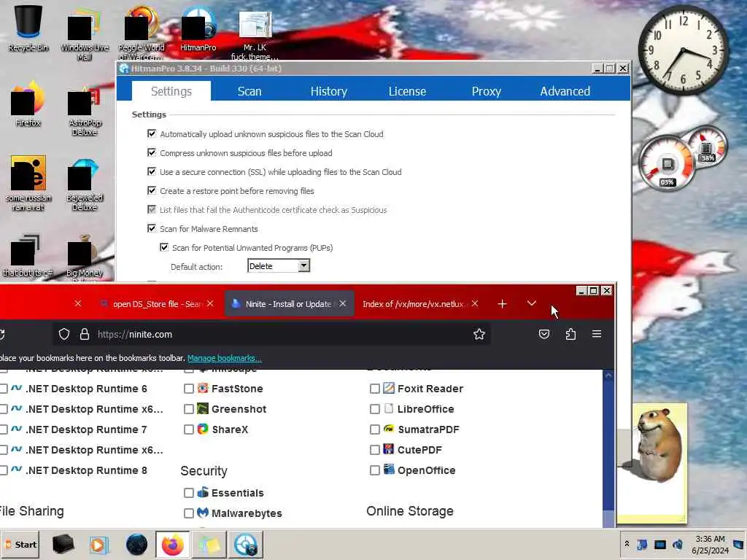Check the Essentials security checkbox

(189, 494)
